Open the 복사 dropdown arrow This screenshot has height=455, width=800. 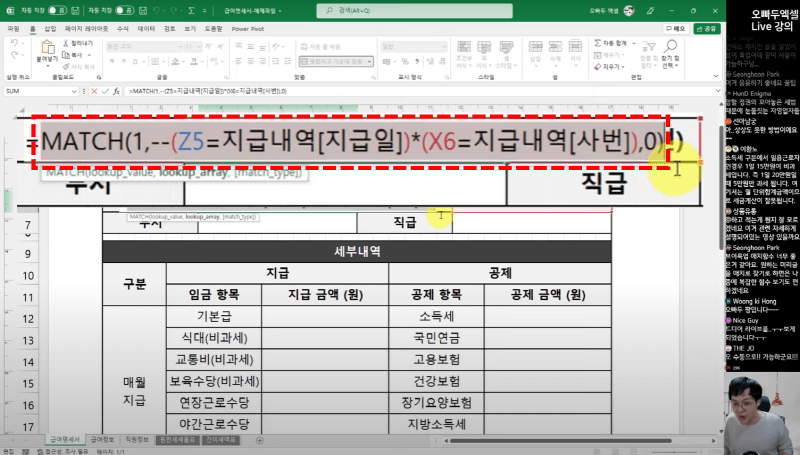(x=89, y=55)
